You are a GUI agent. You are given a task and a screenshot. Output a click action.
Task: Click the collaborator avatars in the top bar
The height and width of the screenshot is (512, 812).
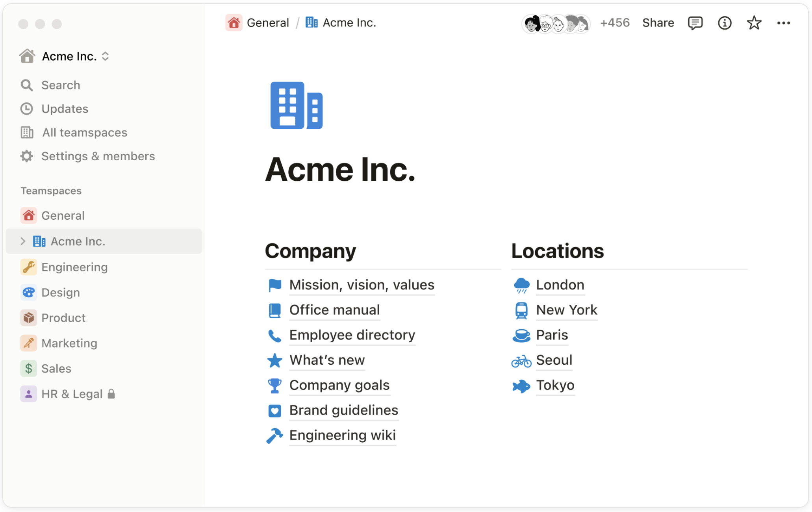pos(556,24)
